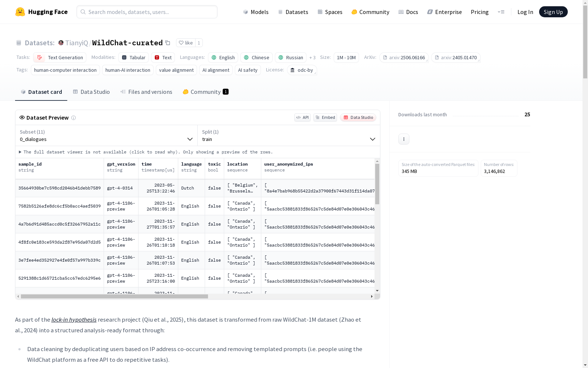588x368 pixels.
Task: Open the API button in dataset preview
Action: [302, 117]
